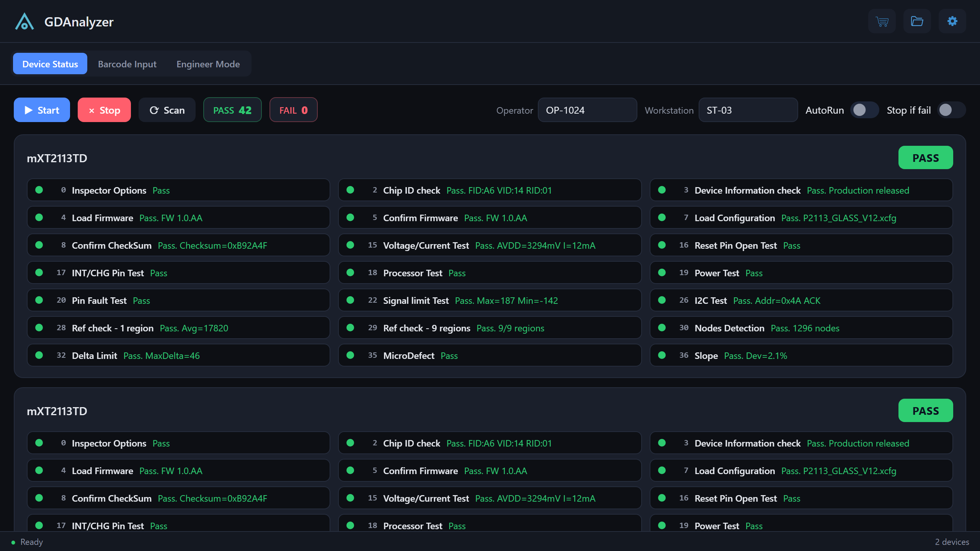Select the Pin Fault Test row

[x=178, y=300]
